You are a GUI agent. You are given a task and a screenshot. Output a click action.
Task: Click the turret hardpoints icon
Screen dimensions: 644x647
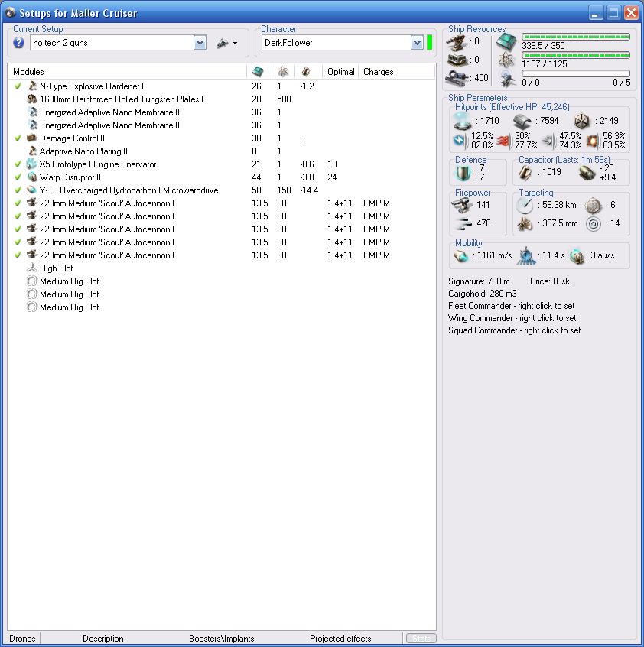pos(457,41)
